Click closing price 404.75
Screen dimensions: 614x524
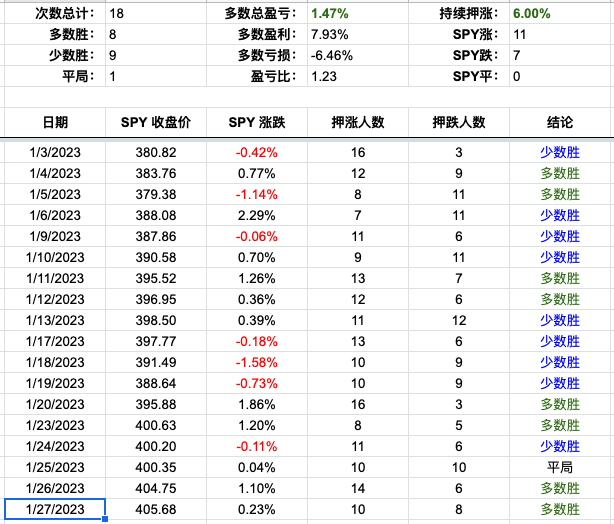pyautogui.click(x=156, y=488)
